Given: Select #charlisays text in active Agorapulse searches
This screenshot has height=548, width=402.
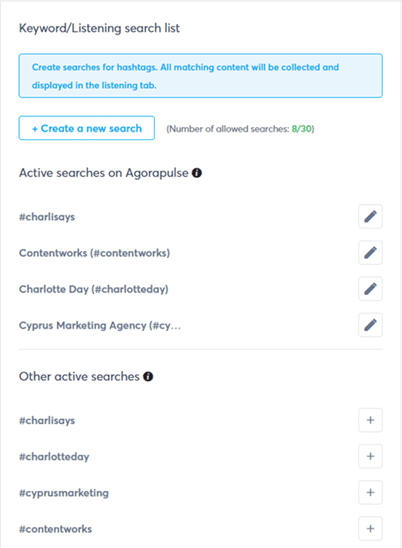Looking at the screenshot, I should pyautogui.click(x=47, y=217).
